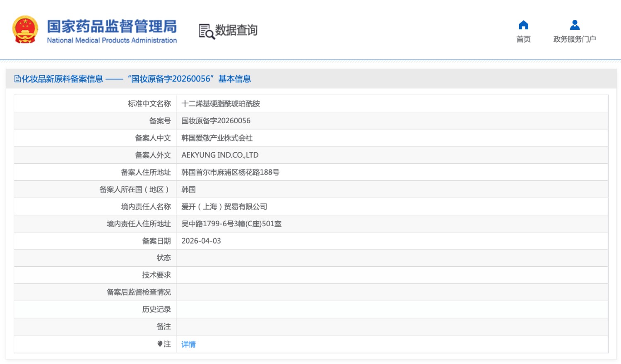Click the 政务服务门户 person icon

575,25
